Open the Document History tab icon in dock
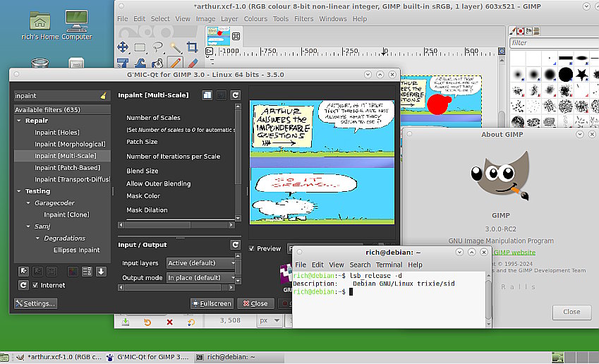 tap(536, 31)
